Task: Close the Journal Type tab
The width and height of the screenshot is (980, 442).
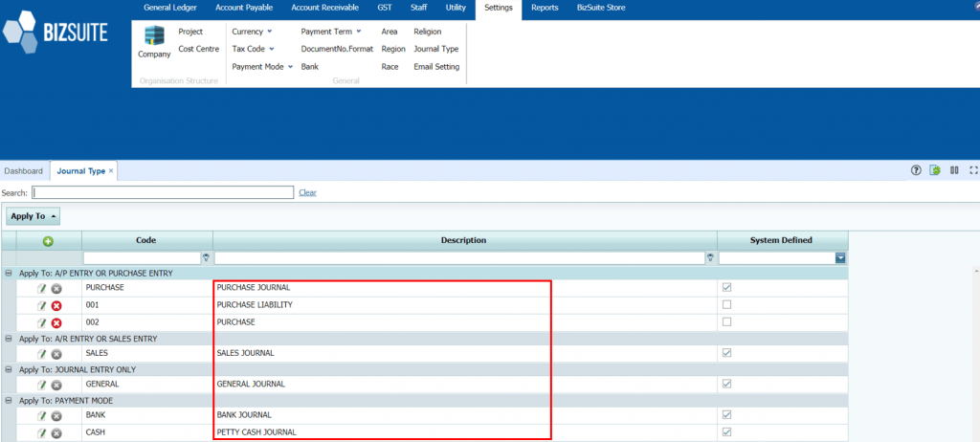Action: tap(111, 170)
